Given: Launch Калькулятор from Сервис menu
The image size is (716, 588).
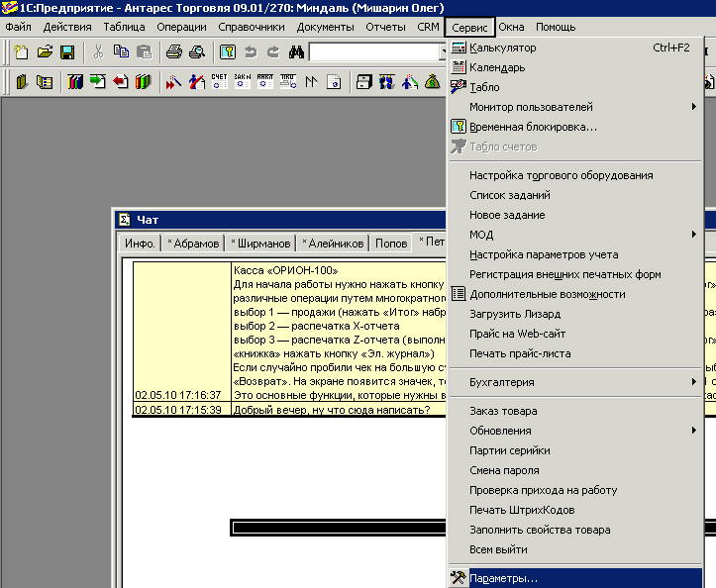Looking at the screenshot, I should [575, 48].
